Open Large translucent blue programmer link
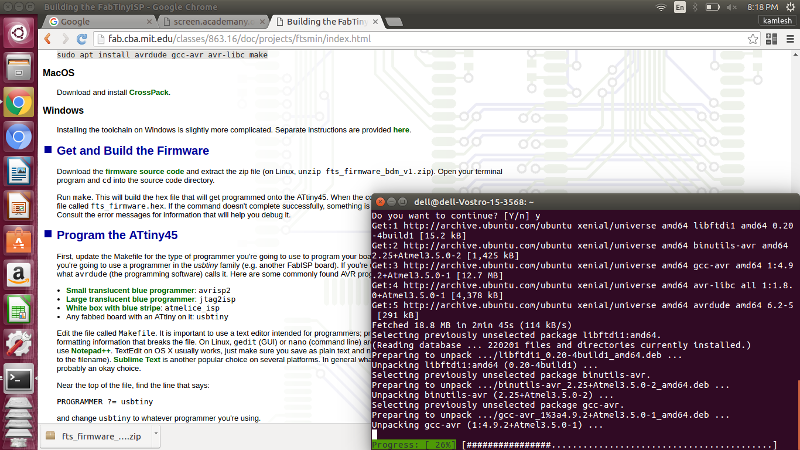This screenshot has height=450, width=800. [131, 299]
